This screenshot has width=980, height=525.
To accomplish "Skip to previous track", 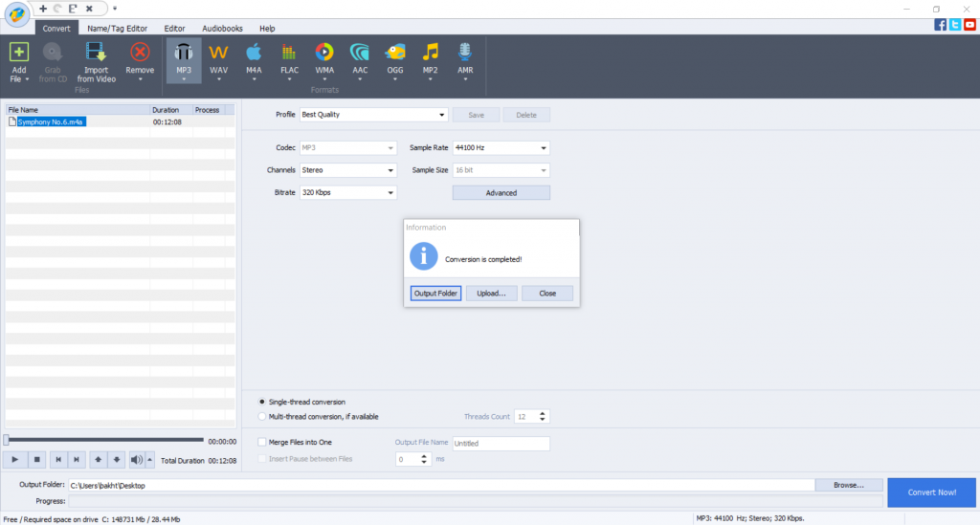I will [58, 460].
